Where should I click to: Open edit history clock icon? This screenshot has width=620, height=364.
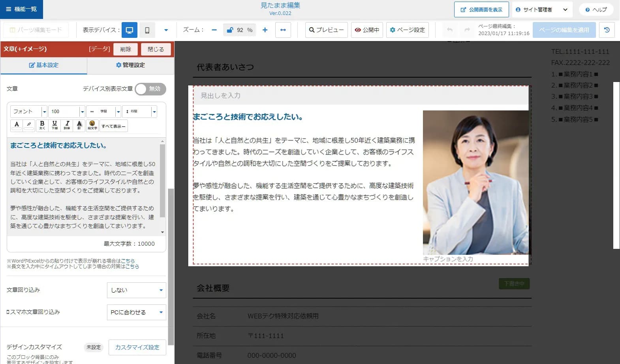[x=607, y=30]
